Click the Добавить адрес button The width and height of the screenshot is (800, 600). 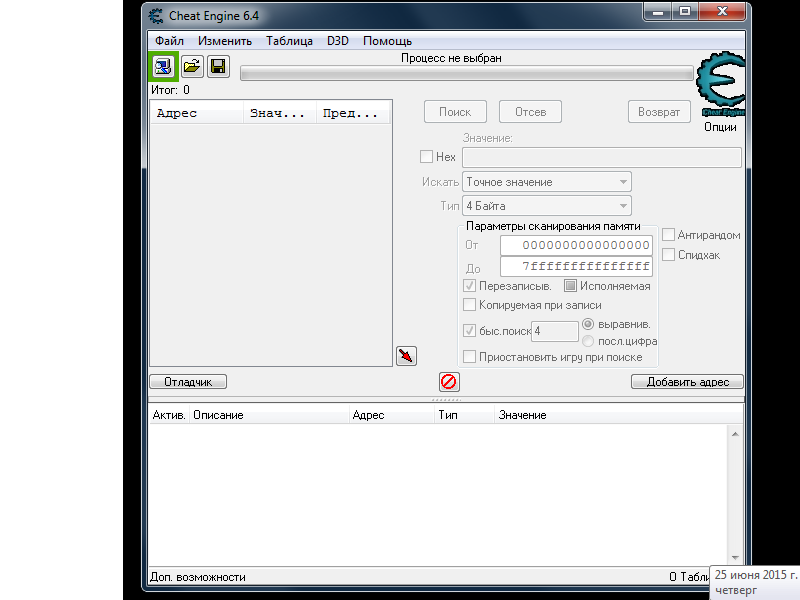[x=687, y=382]
